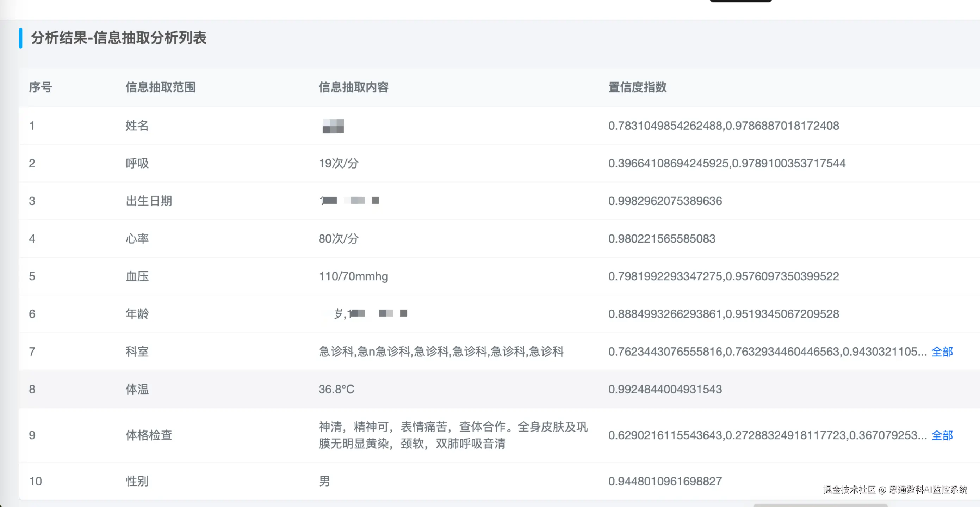
Task: Click the 信息抽取内容 column header
Action: (x=353, y=87)
